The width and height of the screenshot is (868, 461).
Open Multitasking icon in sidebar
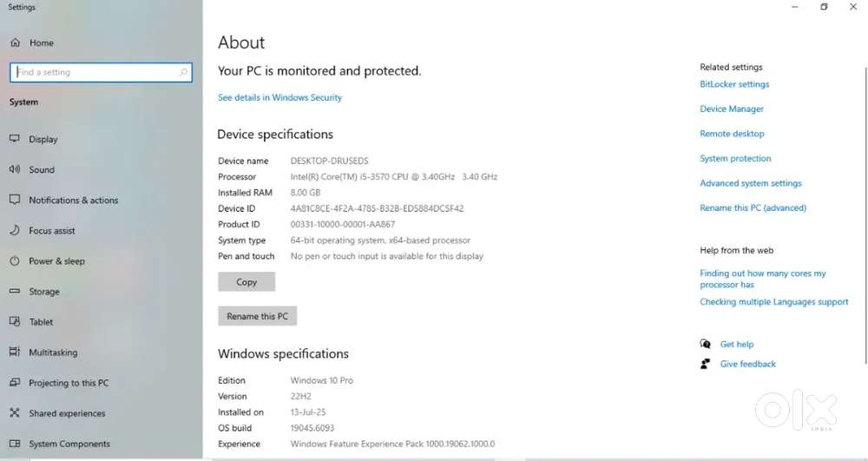(14, 352)
